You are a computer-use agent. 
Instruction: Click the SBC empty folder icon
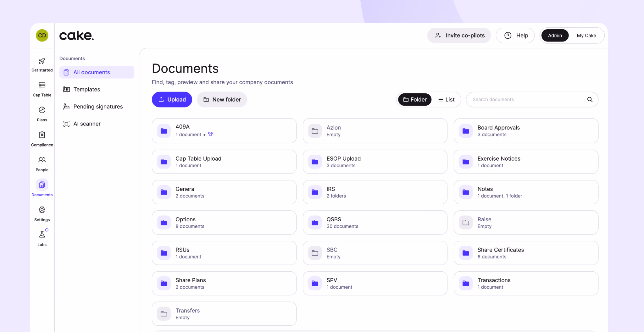click(x=315, y=253)
